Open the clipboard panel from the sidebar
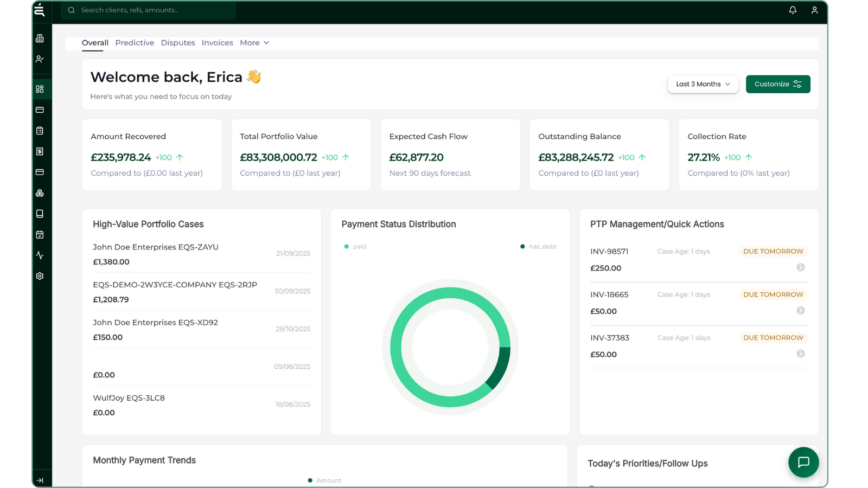Screen dimensions: 868x488 pos(40,130)
